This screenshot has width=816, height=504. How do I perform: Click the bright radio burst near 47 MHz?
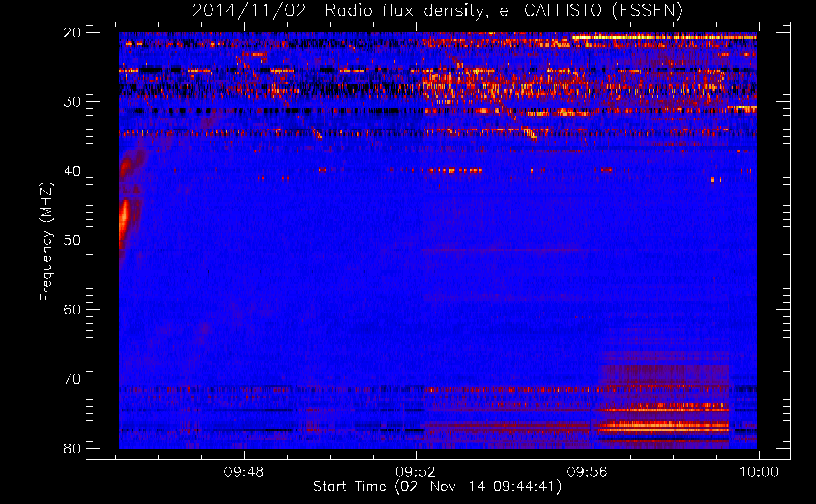click(x=124, y=223)
